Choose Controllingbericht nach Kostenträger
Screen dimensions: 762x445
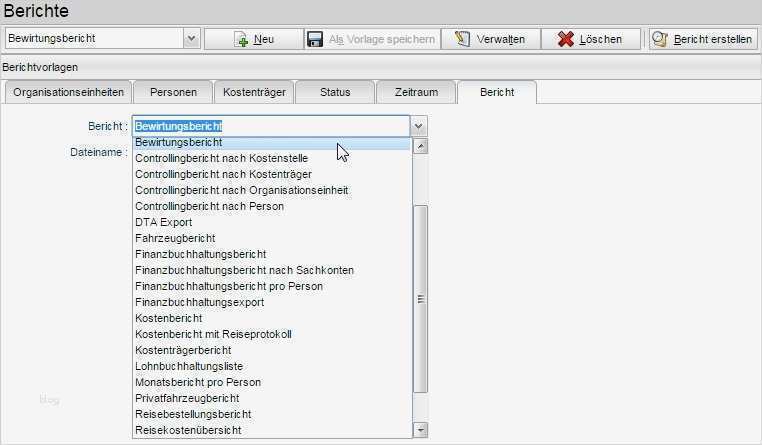coord(272,174)
